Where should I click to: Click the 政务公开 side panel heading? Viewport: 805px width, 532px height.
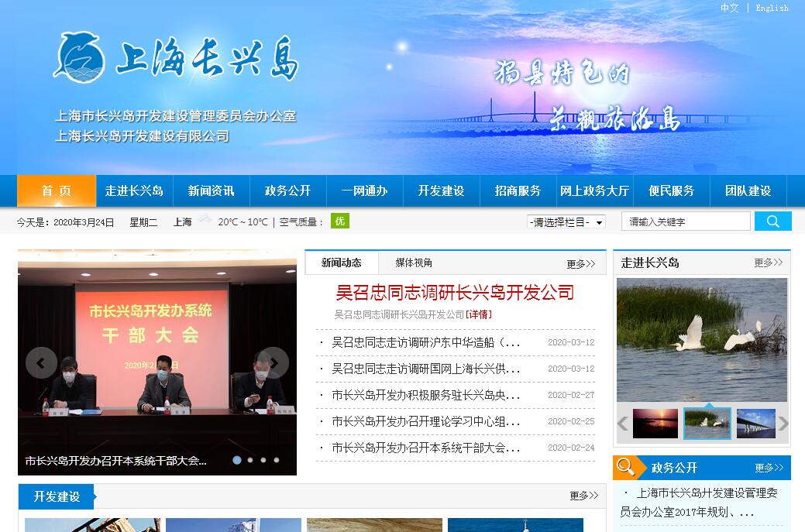[x=674, y=468]
